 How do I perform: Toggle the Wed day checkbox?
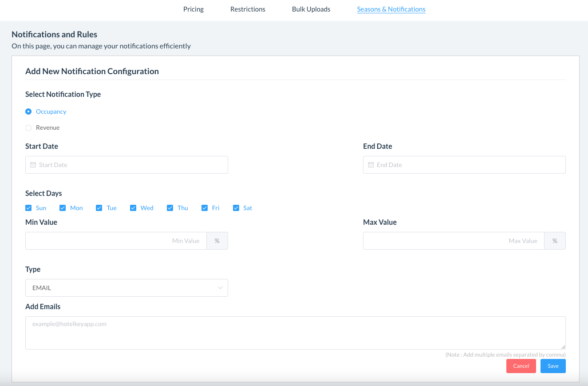(133, 208)
